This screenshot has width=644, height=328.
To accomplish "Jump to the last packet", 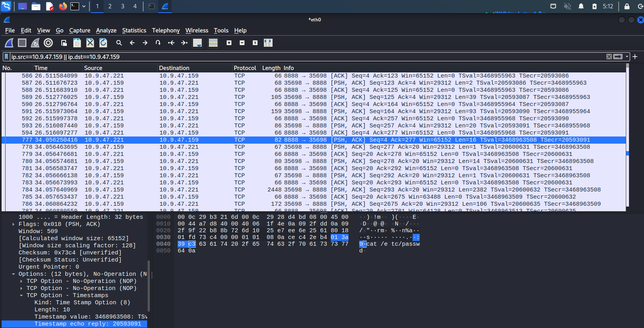I will (184, 43).
